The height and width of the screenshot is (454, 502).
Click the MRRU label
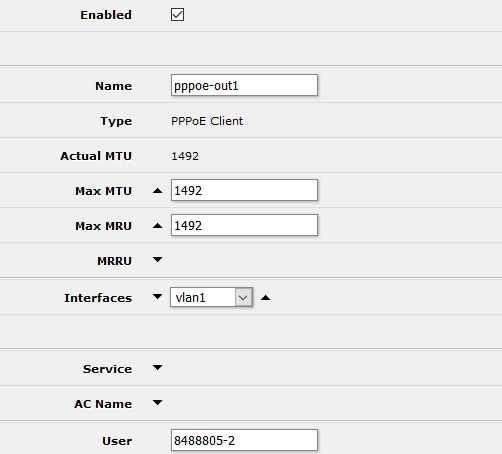tap(115, 261)
